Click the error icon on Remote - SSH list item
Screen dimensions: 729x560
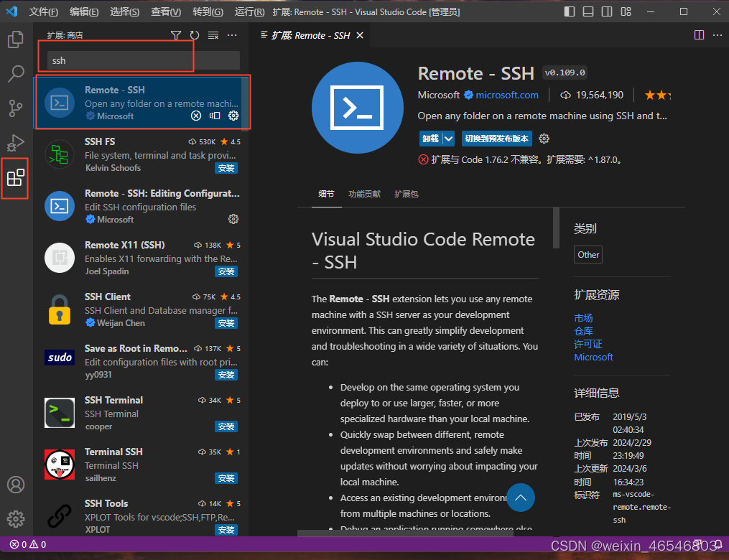pos(196,116)
